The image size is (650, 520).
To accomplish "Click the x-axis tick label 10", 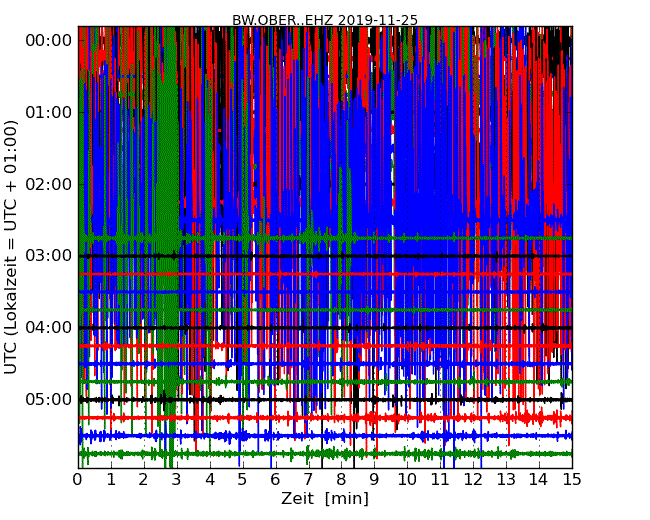I will pos(407,480).
